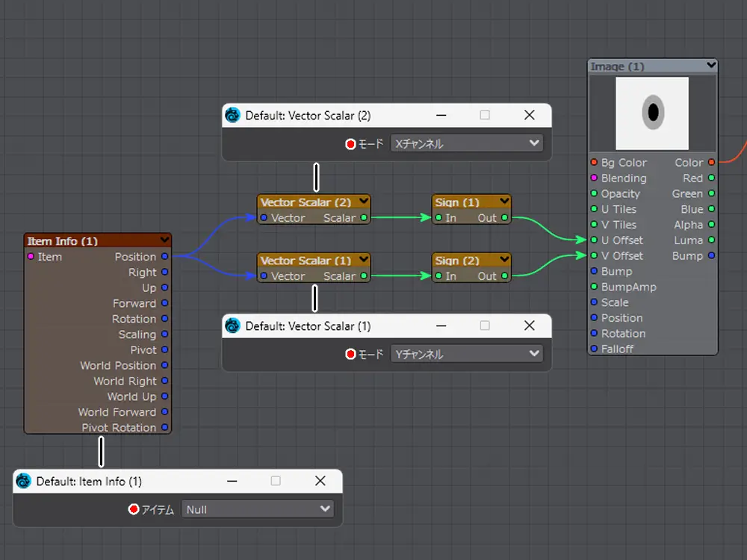Collapse the Image (1) node with its arrow

point(710,66)
